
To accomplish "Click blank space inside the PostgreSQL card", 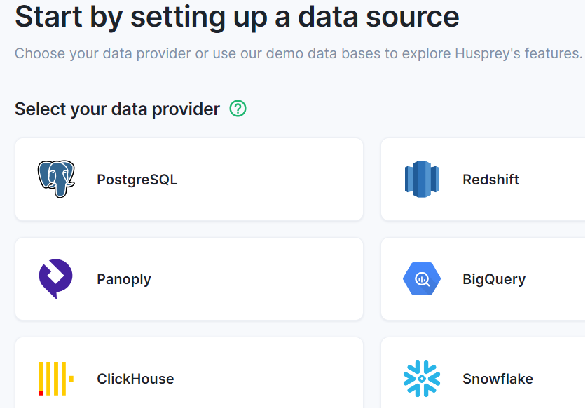I will (x=269, y=179).
